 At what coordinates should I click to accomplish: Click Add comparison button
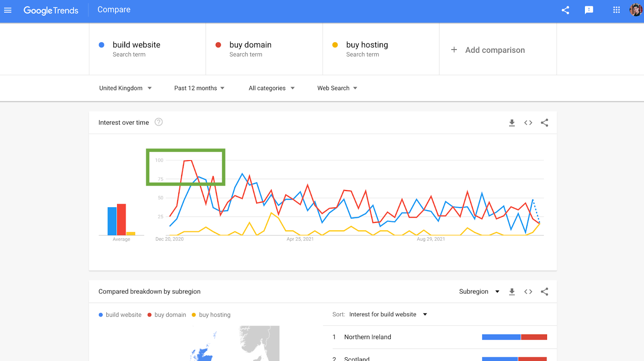pyautogui.click(x=488, y=50)
